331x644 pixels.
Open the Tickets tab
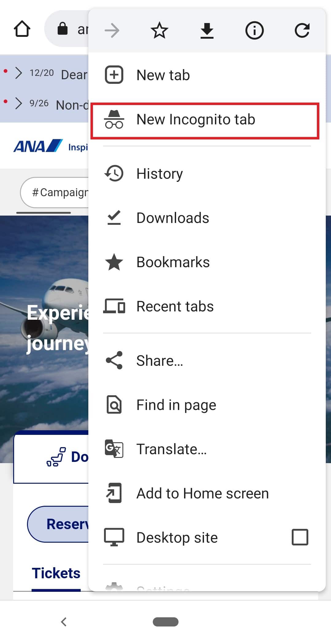pyautogui.click(x=56, y=573)
